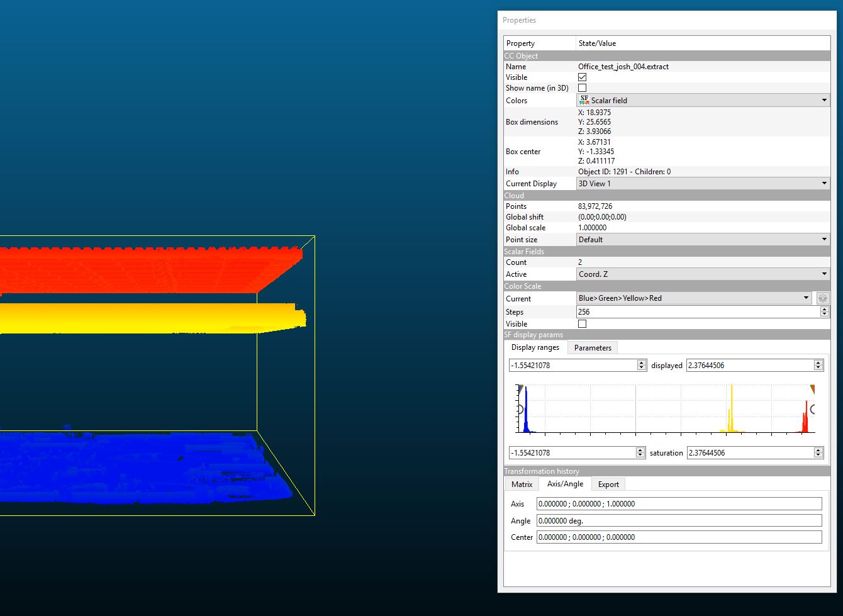This screenshot has width=843, height=616.
Task: Select the Display ranges tab
Action: tap(535, 347)
